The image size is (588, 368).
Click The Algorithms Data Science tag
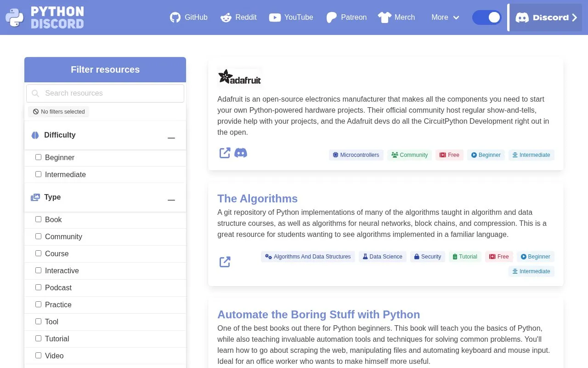(382, 257)
